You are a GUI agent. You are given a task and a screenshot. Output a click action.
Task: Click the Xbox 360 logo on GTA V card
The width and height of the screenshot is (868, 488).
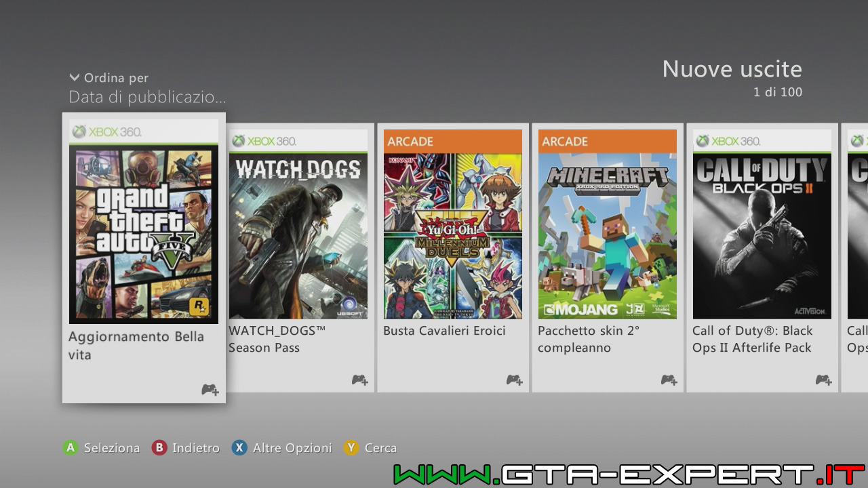pyautogui.click(x=107, y=131)
